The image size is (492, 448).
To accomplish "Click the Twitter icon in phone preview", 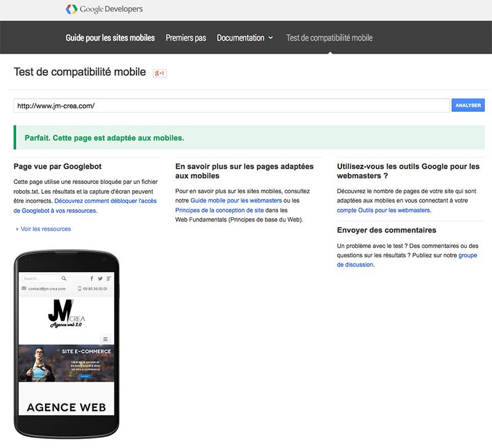I will tap(100, 279).
